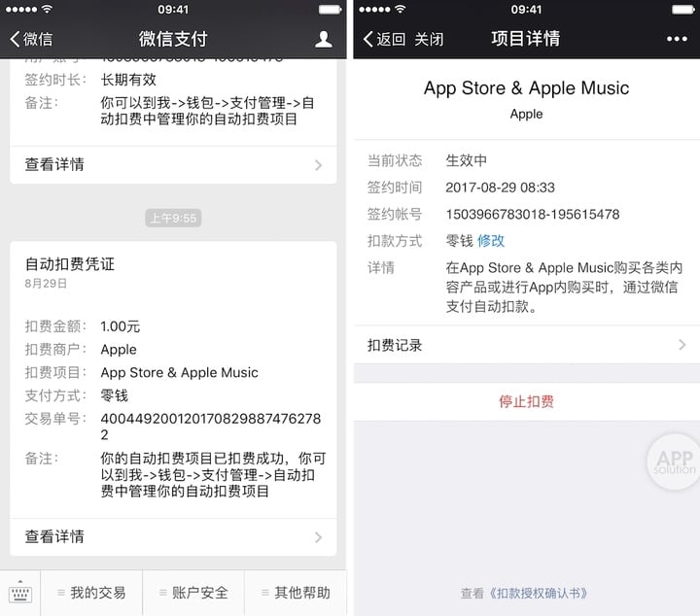Tap the 扣费商户 value Apple
The image size is (700, 616).
119,350
